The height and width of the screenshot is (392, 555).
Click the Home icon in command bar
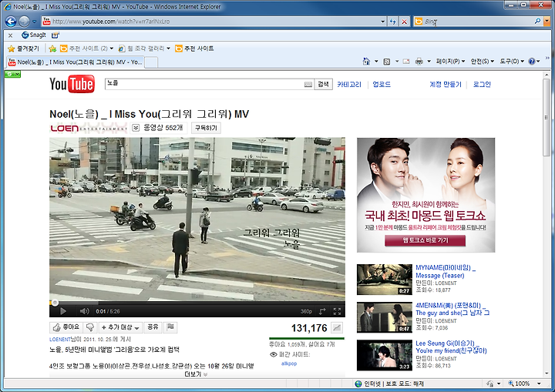coord(366,61)
